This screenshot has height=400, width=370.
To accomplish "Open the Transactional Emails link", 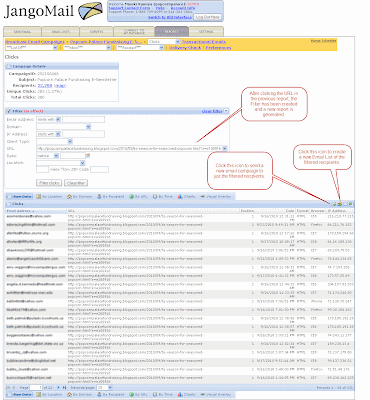I will (x=204, y=42).
